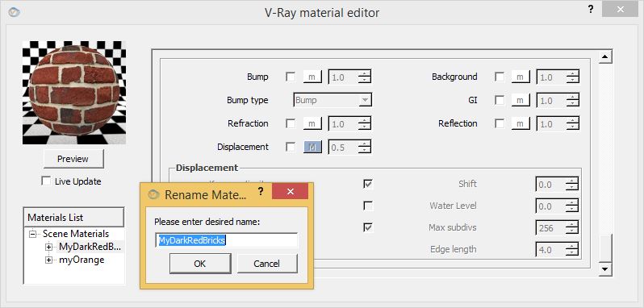This screenshot has width=644, height=308.
Task: Click the help question mark in editor title bar
Action: click(591, 9)
